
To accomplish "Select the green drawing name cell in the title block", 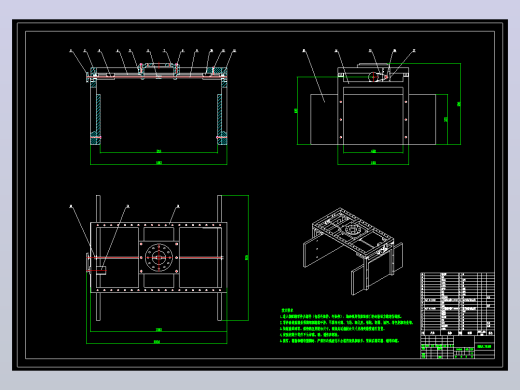I will pos(484,347).
